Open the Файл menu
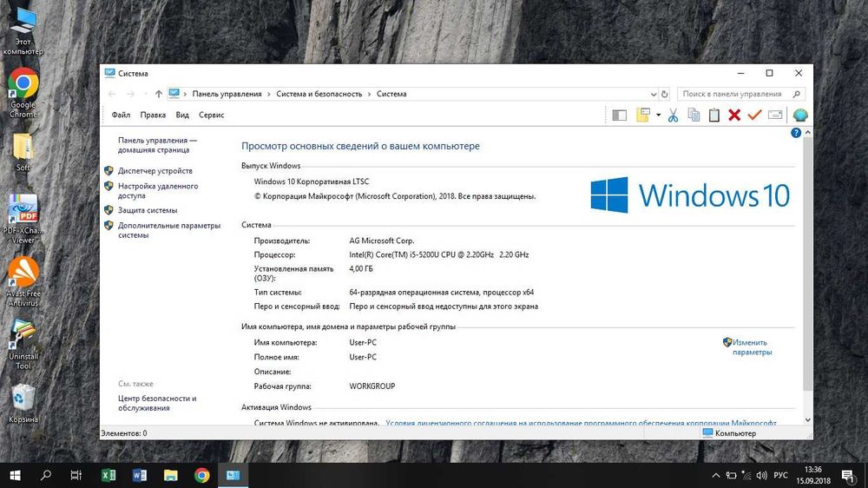 (121, 115)
